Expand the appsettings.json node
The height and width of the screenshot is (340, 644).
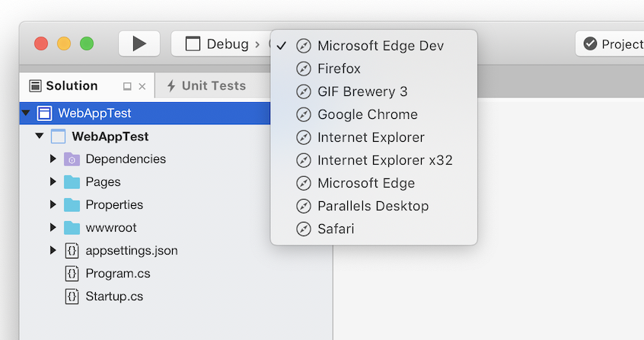[53, 251]
